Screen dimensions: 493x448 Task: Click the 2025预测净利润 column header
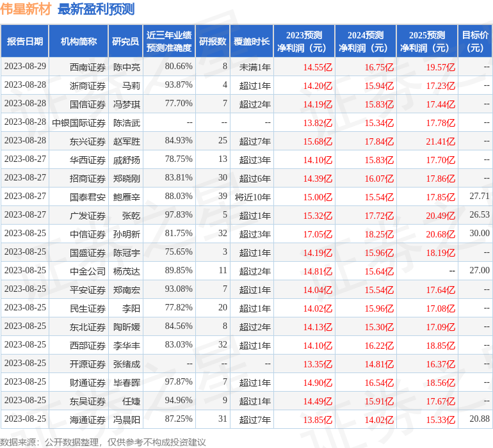point(427,41)
